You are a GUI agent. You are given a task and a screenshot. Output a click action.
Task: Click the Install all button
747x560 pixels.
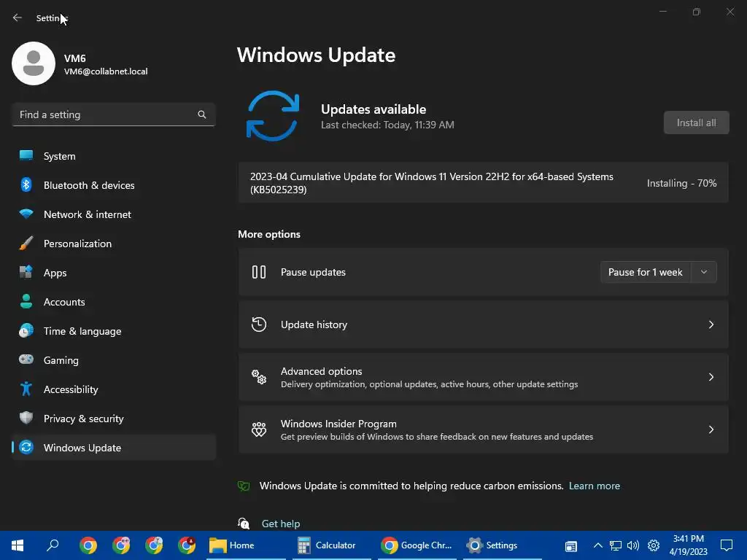[x=696, y=122]
